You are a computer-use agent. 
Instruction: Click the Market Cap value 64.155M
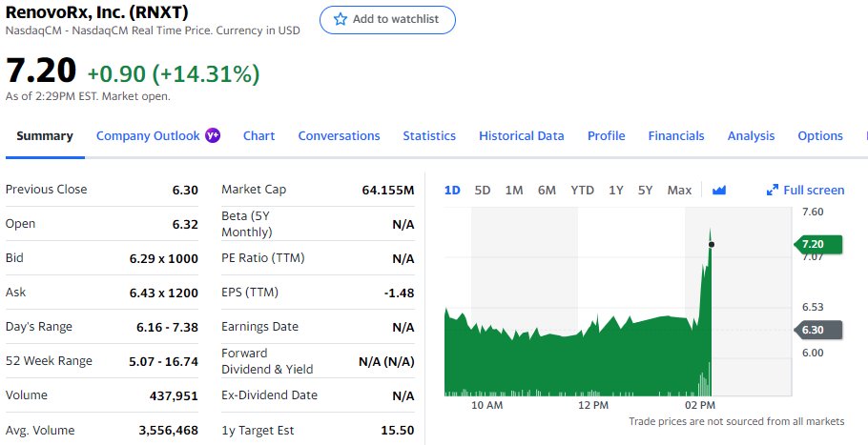coord(388,191)
